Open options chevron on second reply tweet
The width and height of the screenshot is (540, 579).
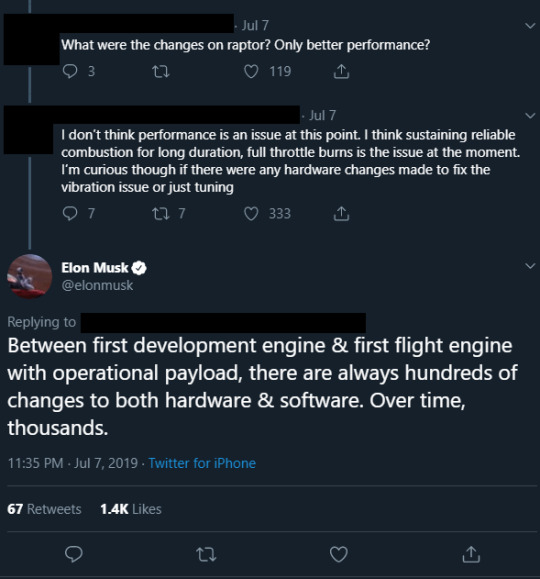(x=530, y=116)
